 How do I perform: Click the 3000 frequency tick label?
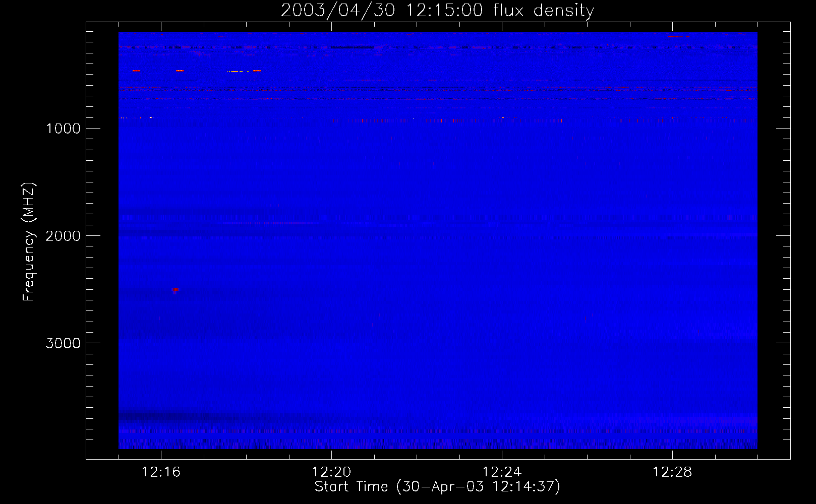pyautogui.click(x=63, y=343)
